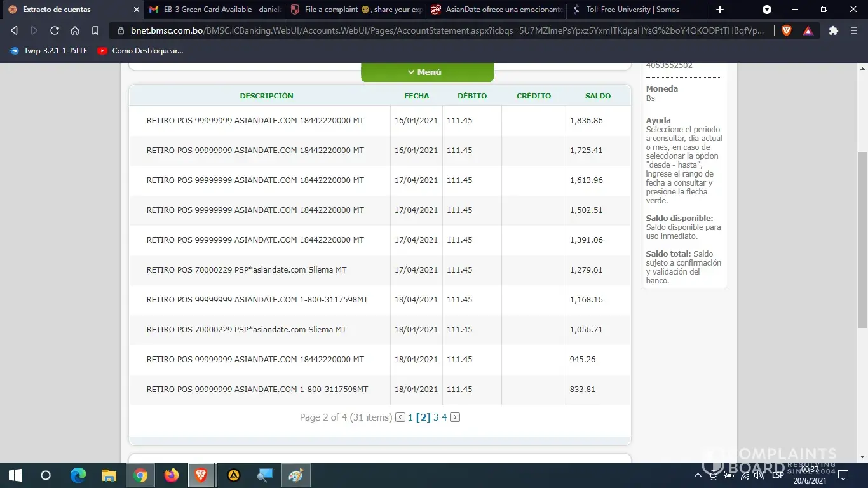Expand the green Menú dropdown
The width and height of the screenshot is (868, 488).
coord(427,72)
